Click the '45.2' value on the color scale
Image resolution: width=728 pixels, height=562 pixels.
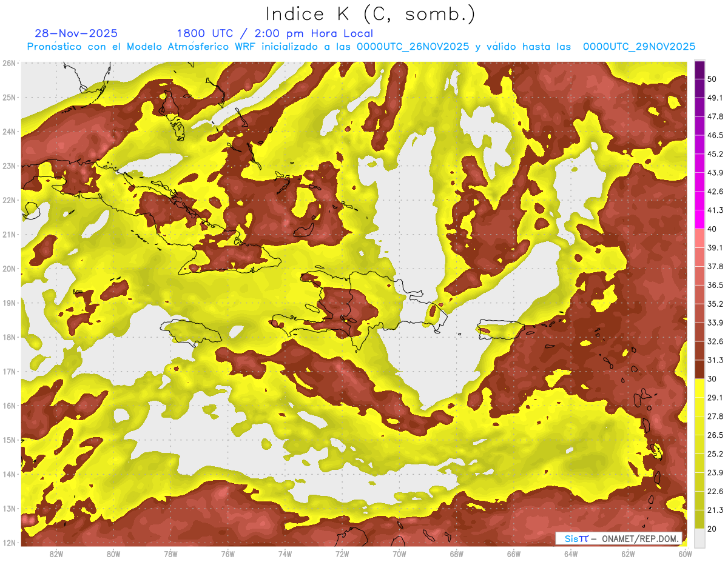(x=715, y=154)
